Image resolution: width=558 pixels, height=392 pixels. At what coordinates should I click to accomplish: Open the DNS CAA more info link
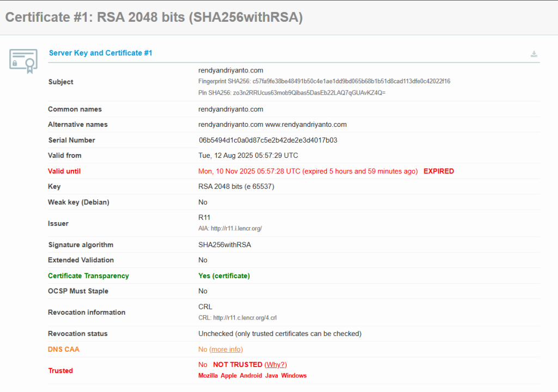coord(226,350)
